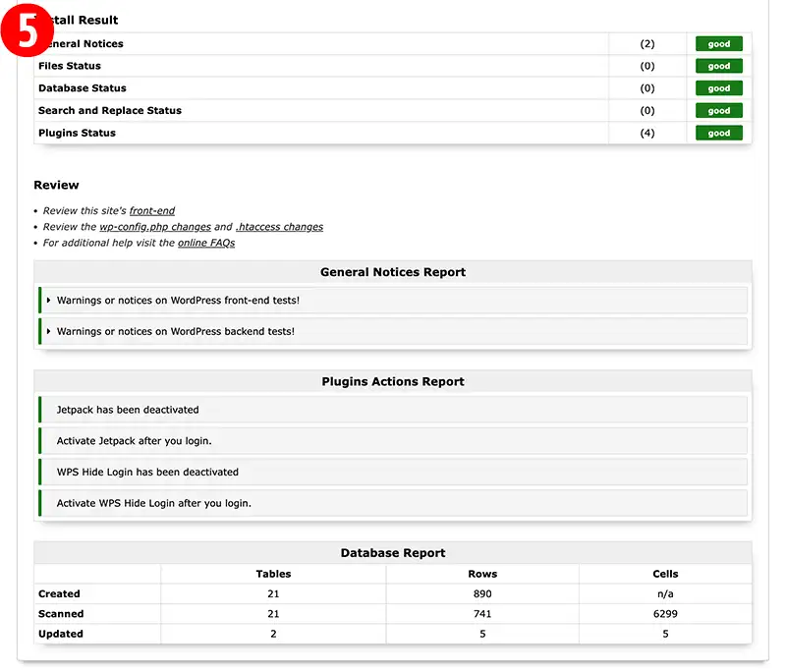Screen dimensions: 786x672
Task: Click the Updated row label
Action: coord(61,634)
